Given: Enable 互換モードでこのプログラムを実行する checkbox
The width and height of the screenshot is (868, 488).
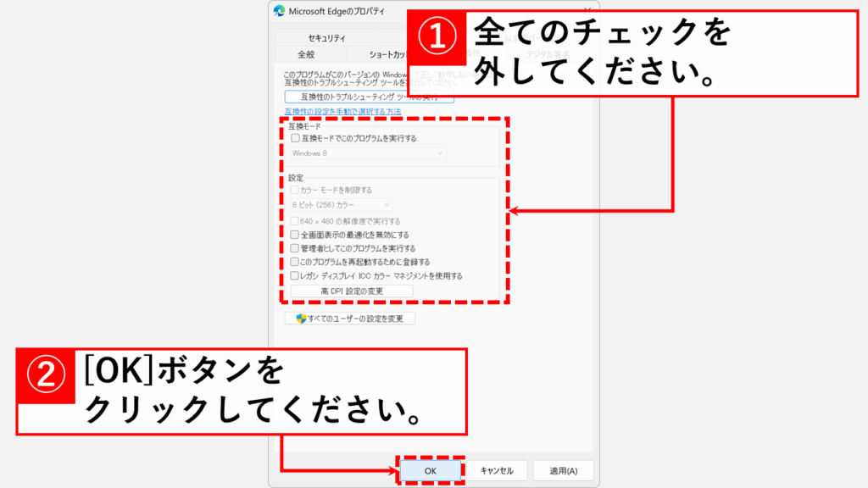Looking at the screenshot, I should 296,138.
